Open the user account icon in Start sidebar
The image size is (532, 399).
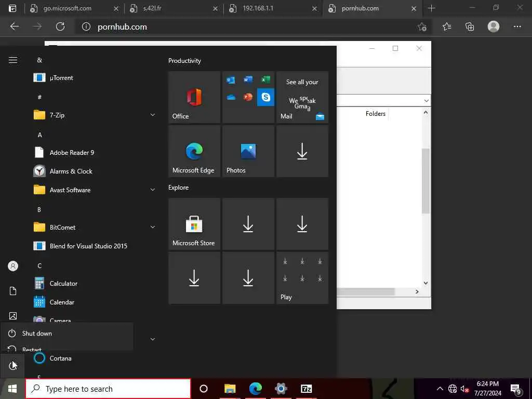pos(13,266)
